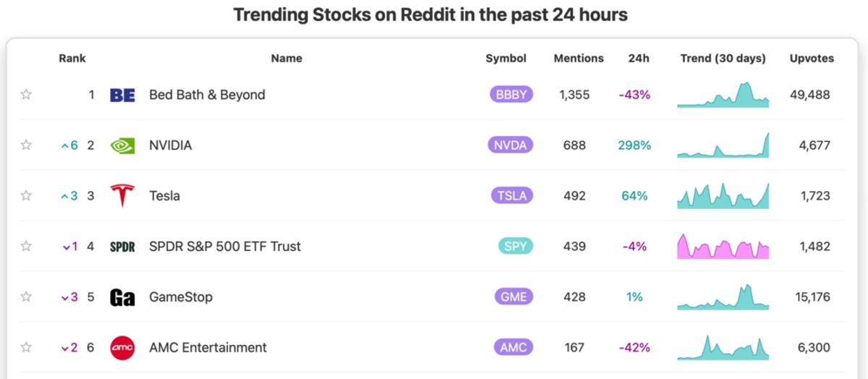Click the teal SPY symbol badge

coord(515,247)
